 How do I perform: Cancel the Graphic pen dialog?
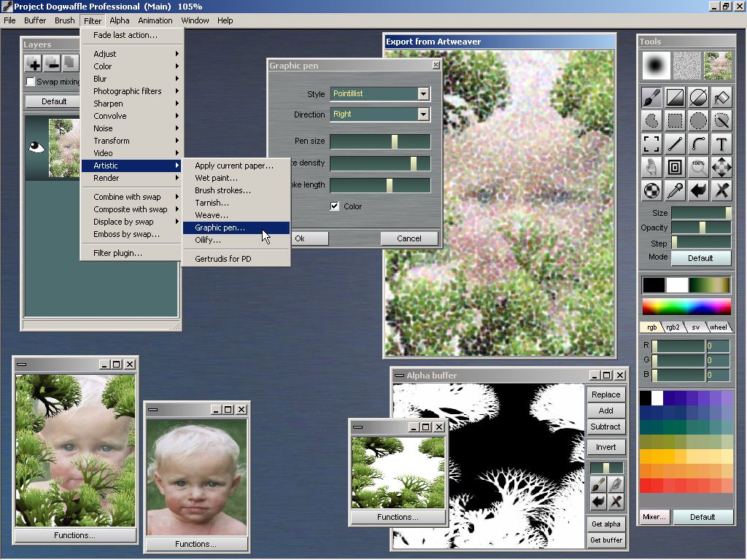click(x=409, y=238)
